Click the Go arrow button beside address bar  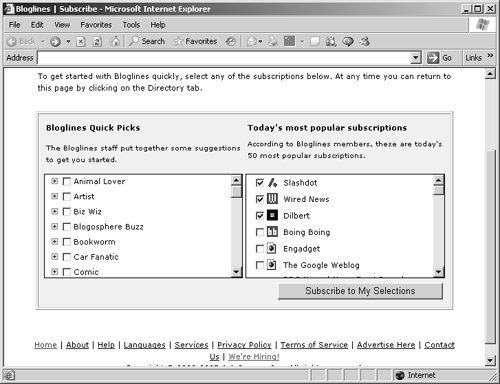pos(433,58)
